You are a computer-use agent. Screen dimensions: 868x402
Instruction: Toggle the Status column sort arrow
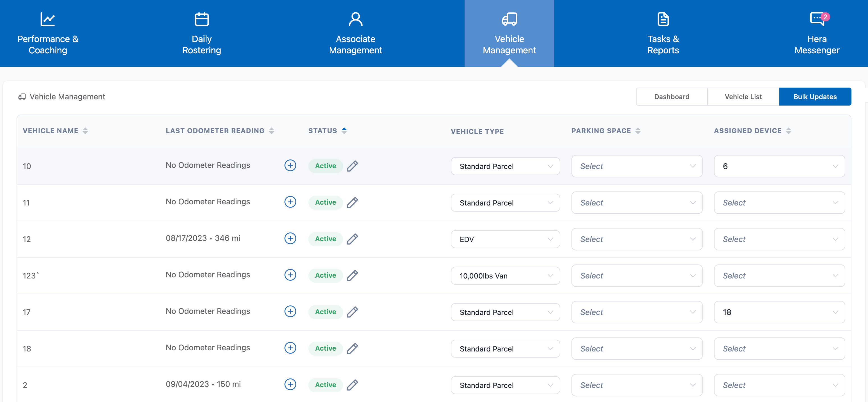(x=344, y=131)
